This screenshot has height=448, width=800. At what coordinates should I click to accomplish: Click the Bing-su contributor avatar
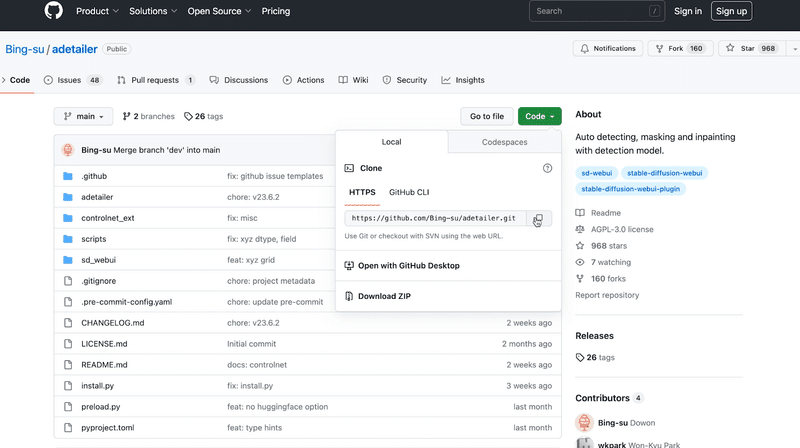point(584,422)
